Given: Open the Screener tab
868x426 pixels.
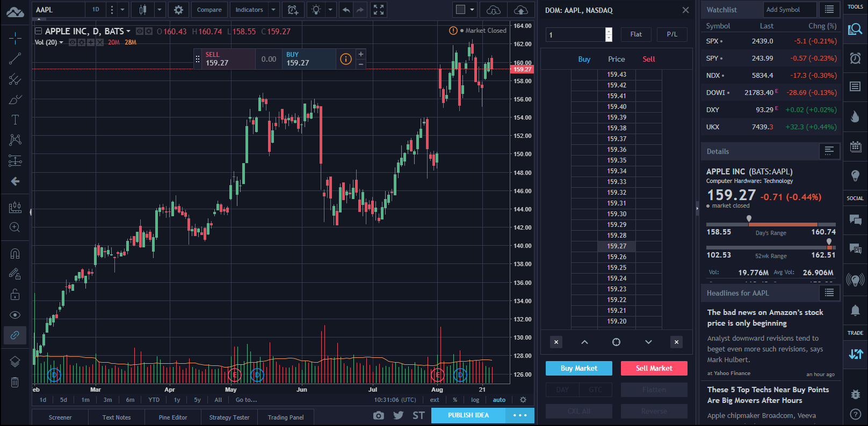Looking at the screenshot, I should point(60,417).
